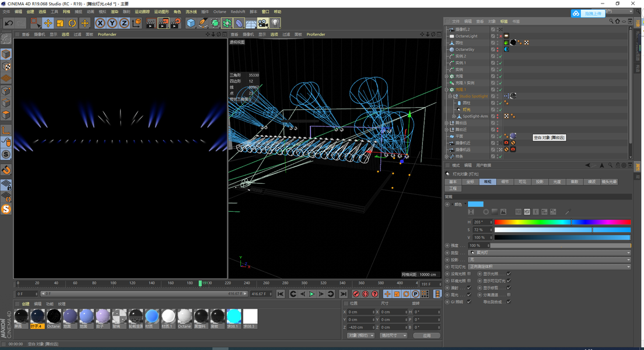This screenshot has height=350, width=644.
Task: Click the Camera object icon in toolbar
Action: click(x=262, y=23)
